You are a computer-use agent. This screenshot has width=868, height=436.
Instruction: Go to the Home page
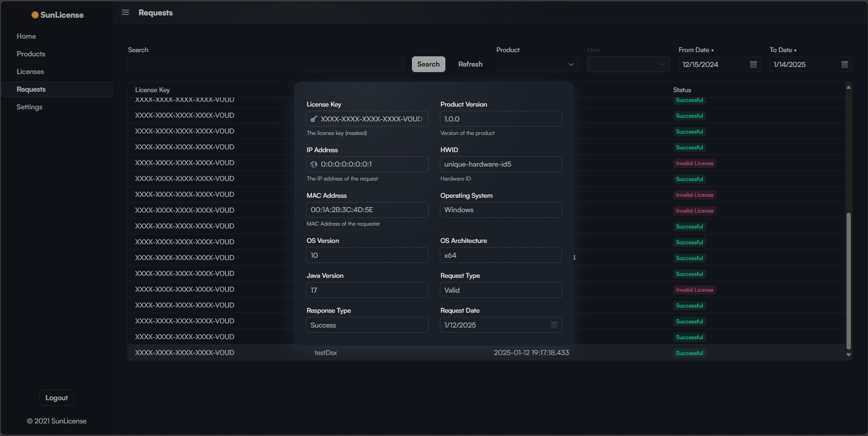click(26, 36)
